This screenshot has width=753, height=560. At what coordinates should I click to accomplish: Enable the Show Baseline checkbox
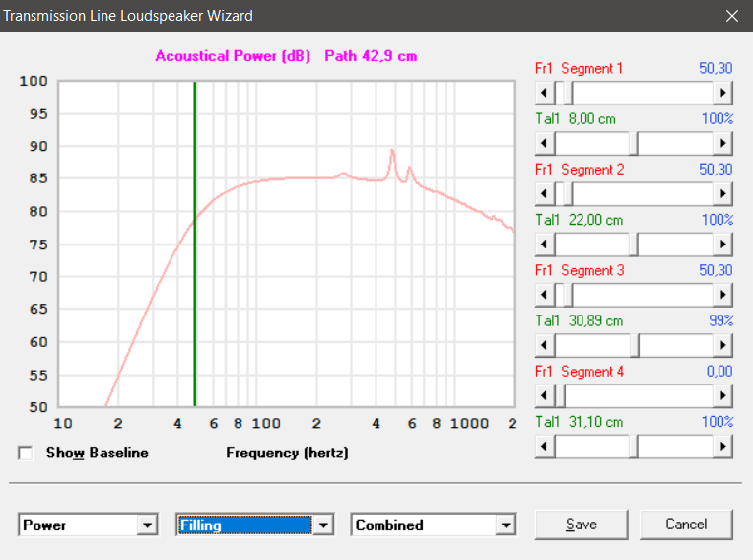pos(25,453)
